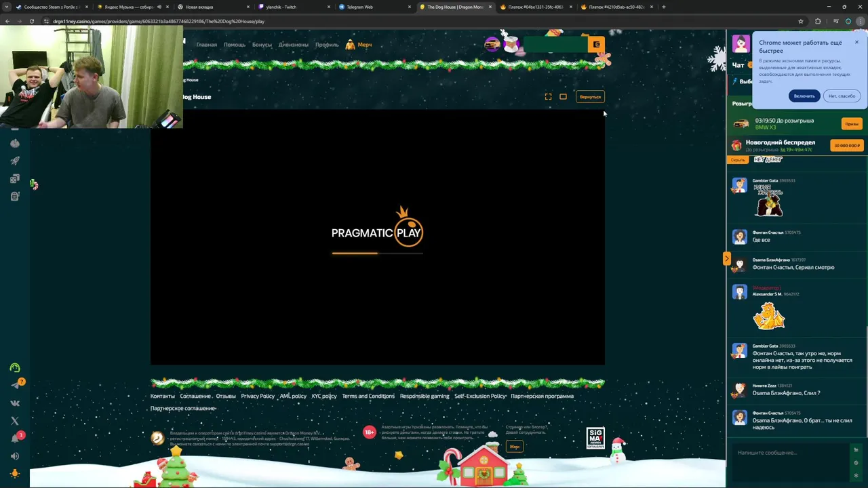Switch game to theater view rectangle icon
The height and width of the screenshot is (488, 868).
pos(563,97)
